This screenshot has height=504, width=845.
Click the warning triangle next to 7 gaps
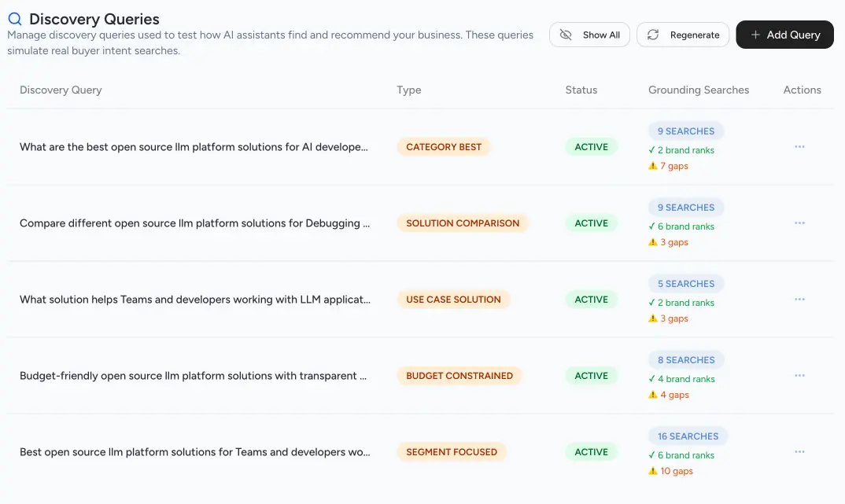coord(652,166)
